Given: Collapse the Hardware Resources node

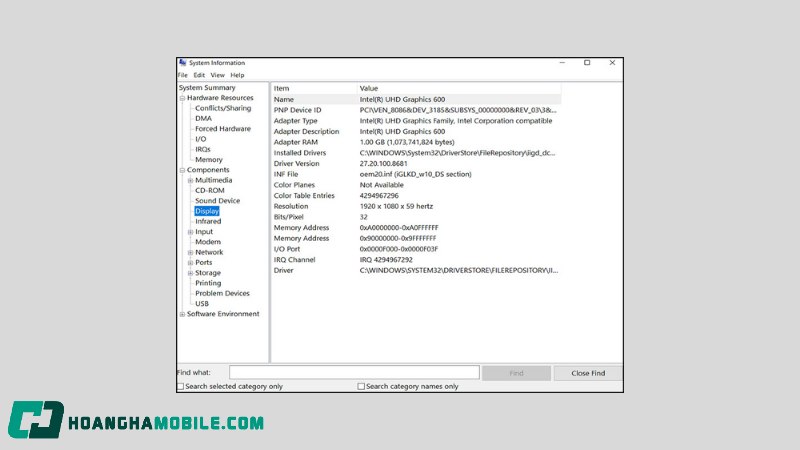Looking at the screenshot, I should pyautogui.click(x=182, y=98).
